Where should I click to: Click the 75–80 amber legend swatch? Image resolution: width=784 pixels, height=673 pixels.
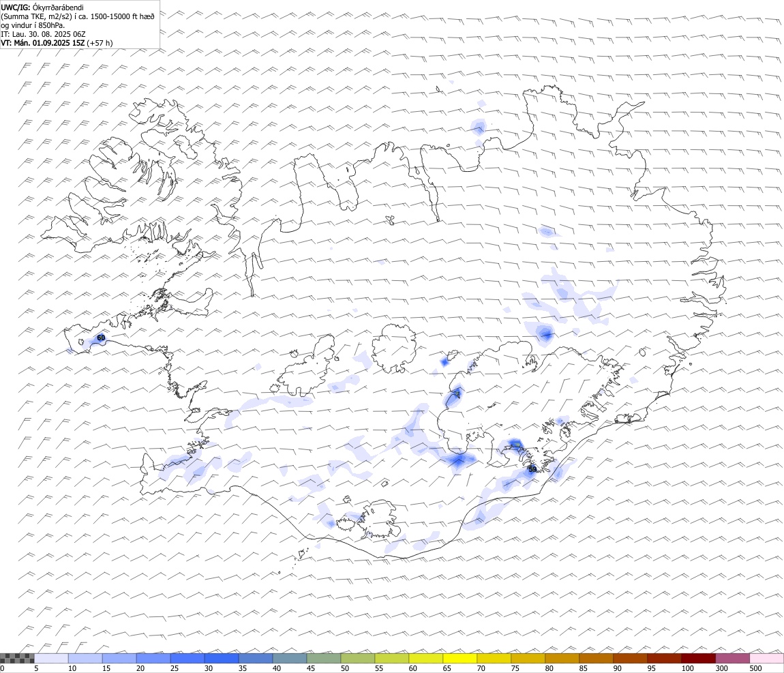coord(528,658)
